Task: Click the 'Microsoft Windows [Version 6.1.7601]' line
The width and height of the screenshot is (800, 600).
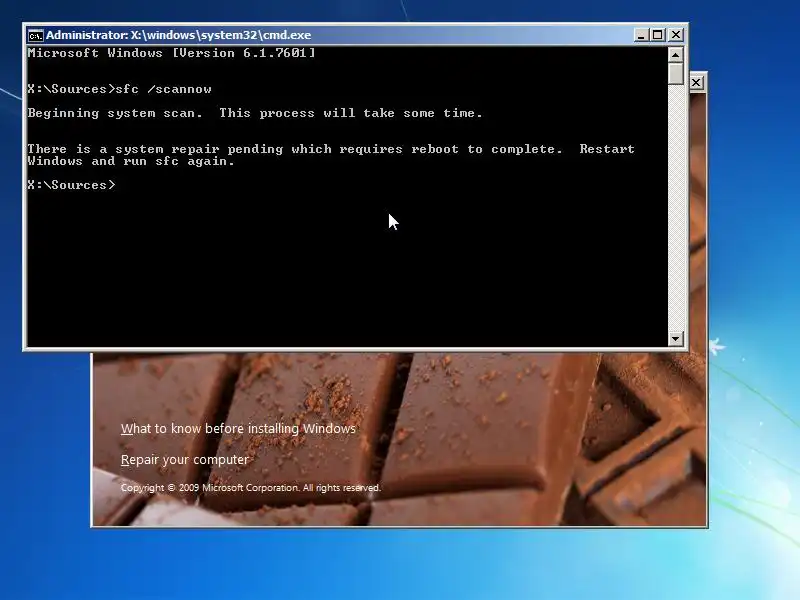Action: point(171,53)
